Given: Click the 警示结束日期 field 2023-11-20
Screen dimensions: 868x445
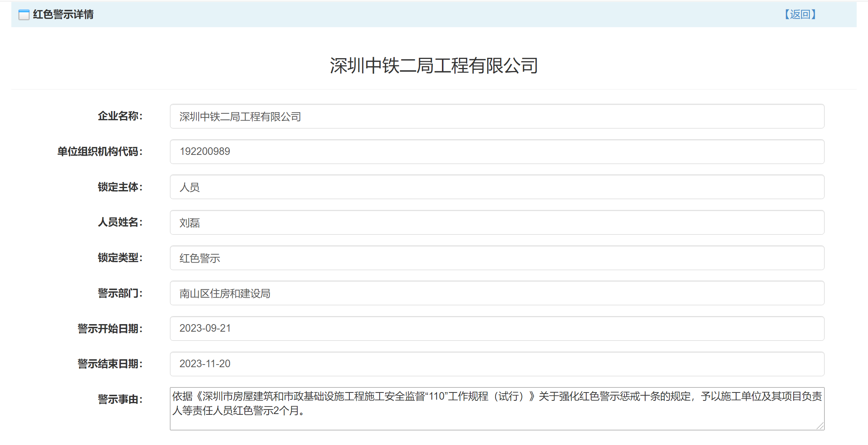Looking at the screenshot, I should click(x=497, y=364).
